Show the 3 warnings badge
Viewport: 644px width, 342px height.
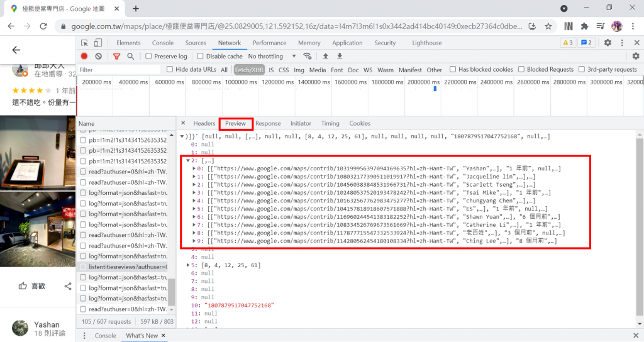(x=568, y=43)
